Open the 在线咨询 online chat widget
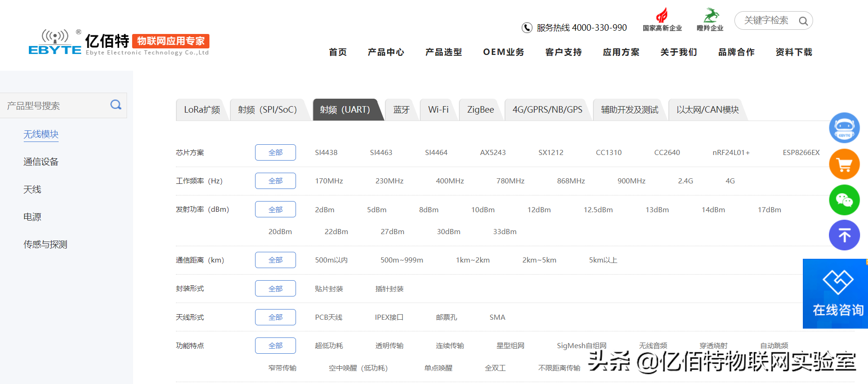The height and width of the screenshot is (384, 868). [x=835, y=294]
